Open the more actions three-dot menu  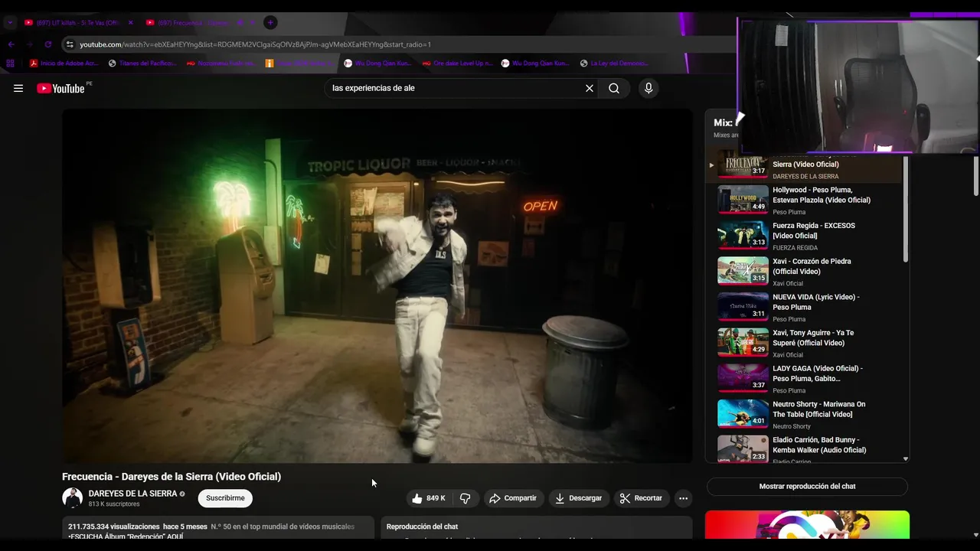tap(684, 498)
